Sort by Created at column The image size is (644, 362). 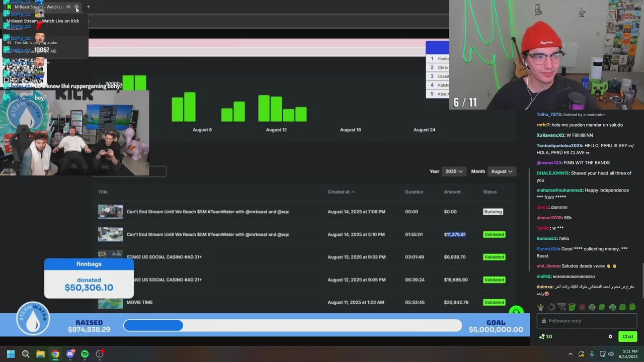(x=341, y=192)
